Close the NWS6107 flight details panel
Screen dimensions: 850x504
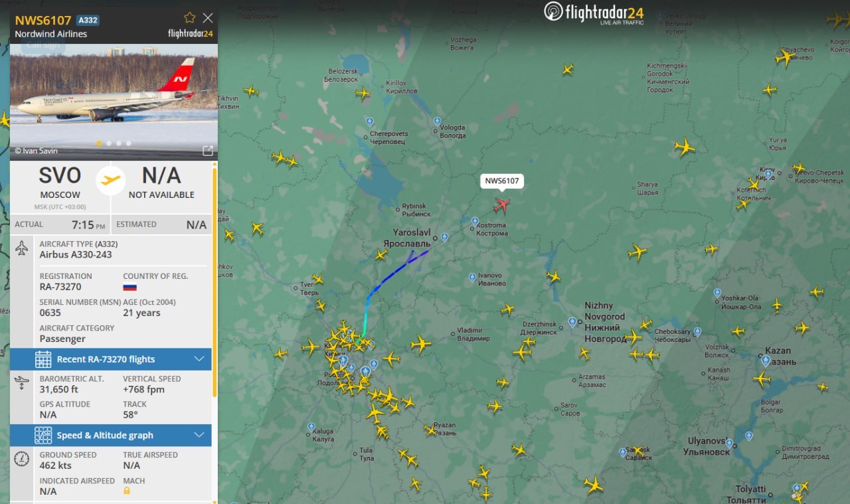(208, 18)
